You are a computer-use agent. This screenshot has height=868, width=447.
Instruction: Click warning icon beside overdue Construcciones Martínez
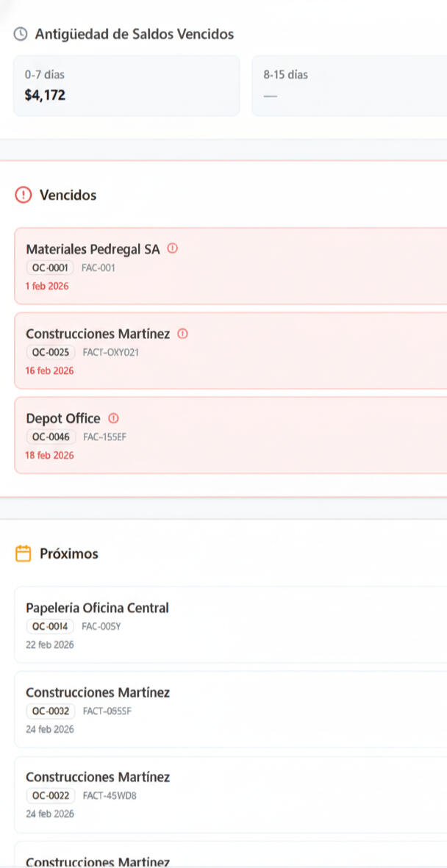point(183,334)
